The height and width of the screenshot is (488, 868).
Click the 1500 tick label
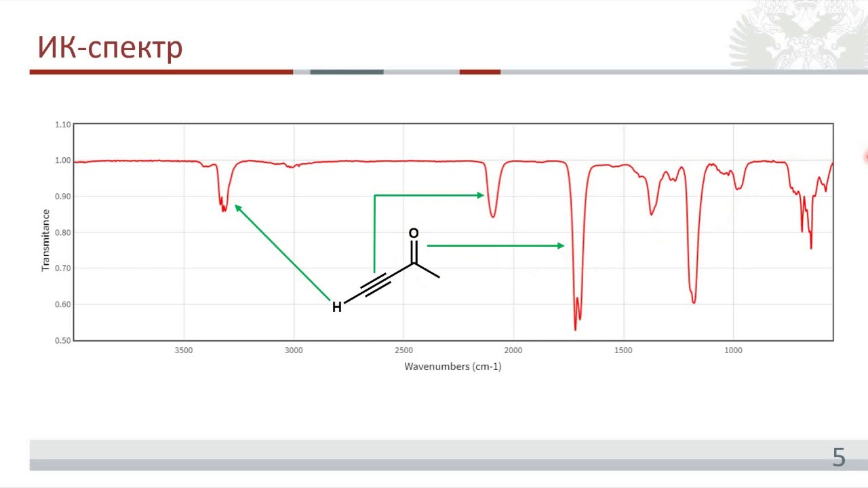(x=623, y=350)
